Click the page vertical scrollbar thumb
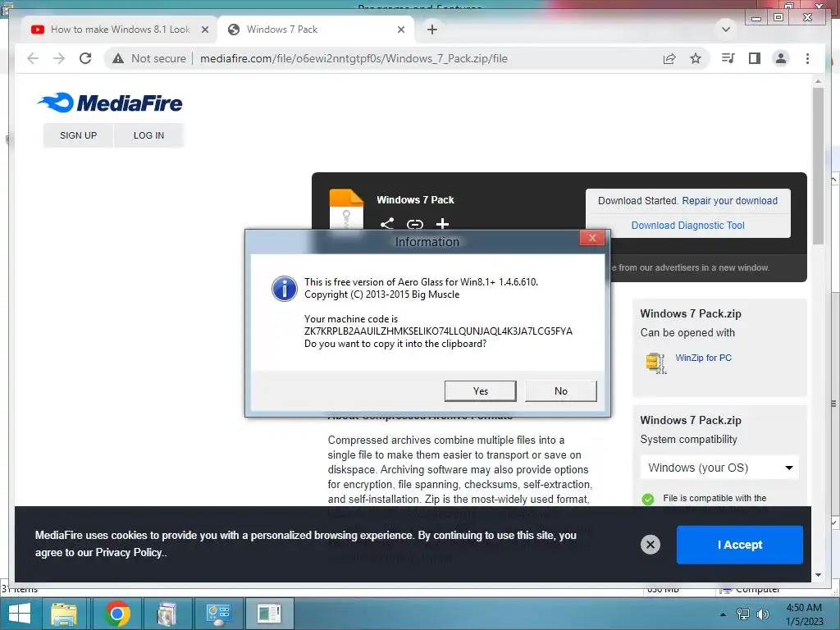840x630 pixels. (x=818, y=166)
